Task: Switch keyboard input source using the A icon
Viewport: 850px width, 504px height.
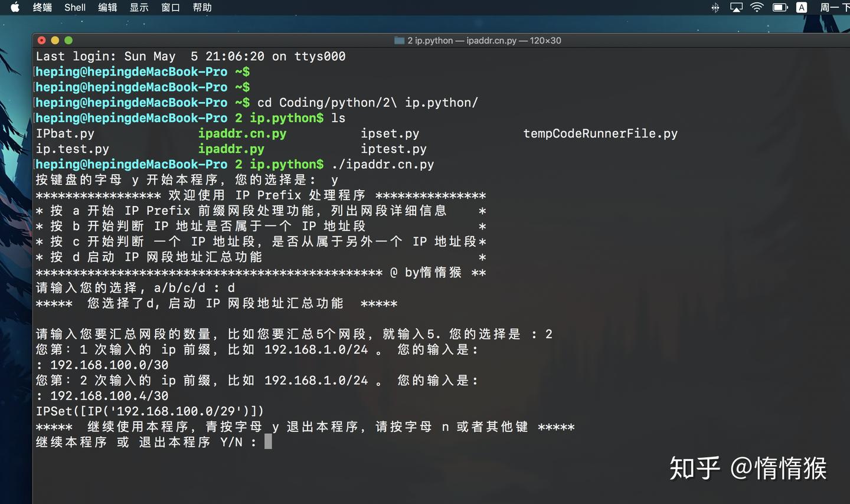Action: click(x=802, y=8)
